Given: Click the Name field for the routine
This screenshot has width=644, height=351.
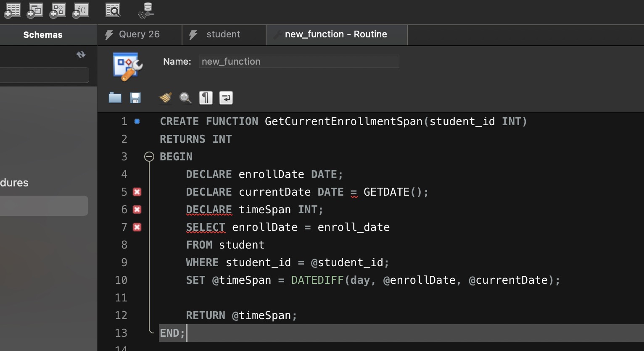Looking at the screenshot, I should (299, 61).
